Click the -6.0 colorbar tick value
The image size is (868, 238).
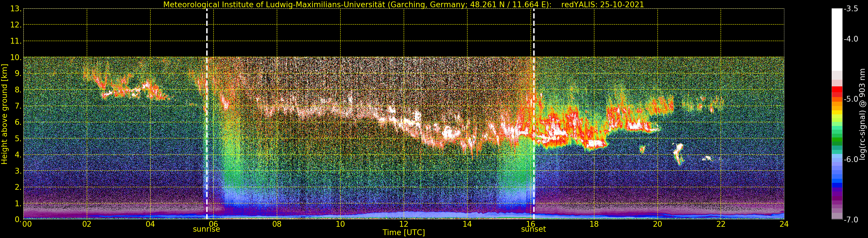tap(851, 159)
